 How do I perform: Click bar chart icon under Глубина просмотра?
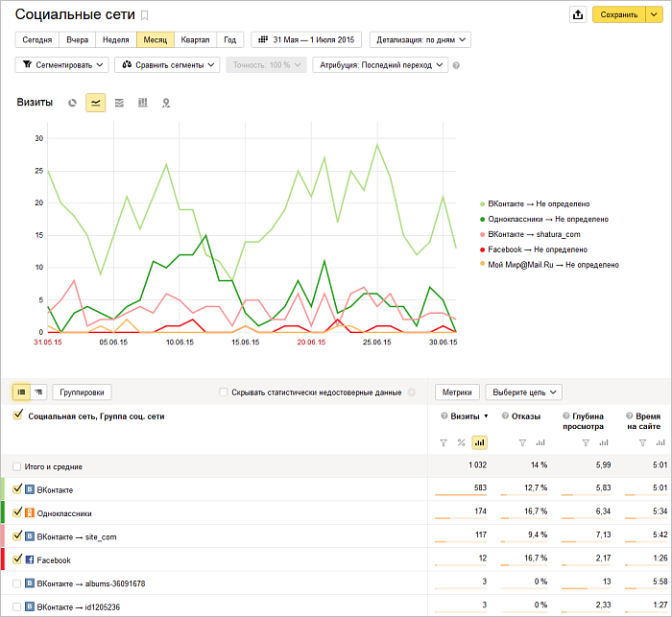(604, 442)
